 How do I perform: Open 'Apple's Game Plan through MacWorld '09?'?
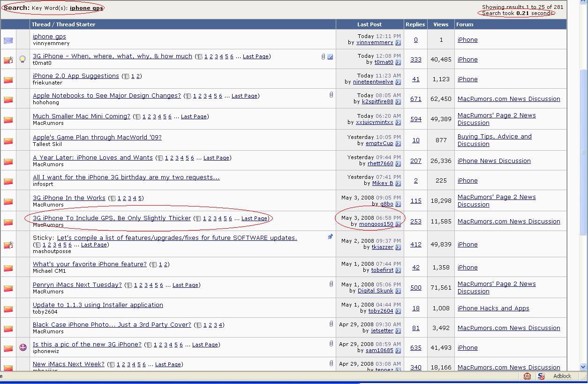[x=97, y=138]
